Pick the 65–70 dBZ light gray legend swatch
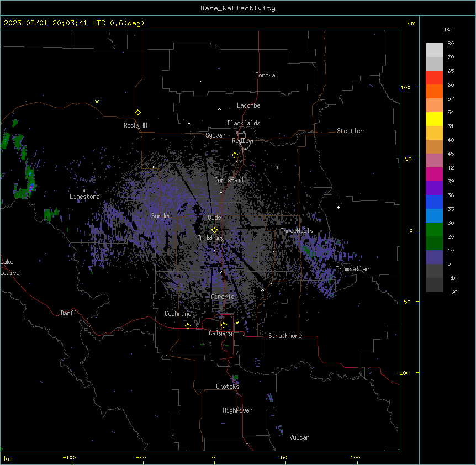Viewport: 476px width, 465px height. 434,64
